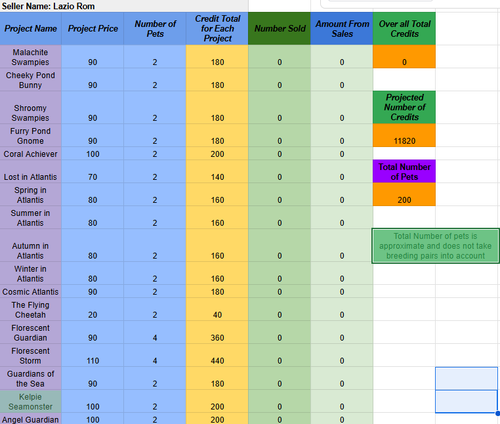Select the Malachite Swampies project cell
500x424 pixels.
[x=31, y=57]
